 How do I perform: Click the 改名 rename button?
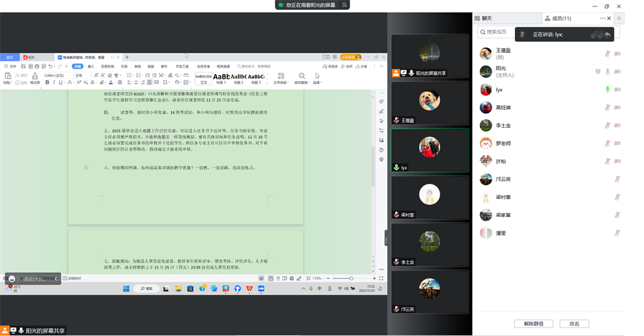tap(574, 323)
